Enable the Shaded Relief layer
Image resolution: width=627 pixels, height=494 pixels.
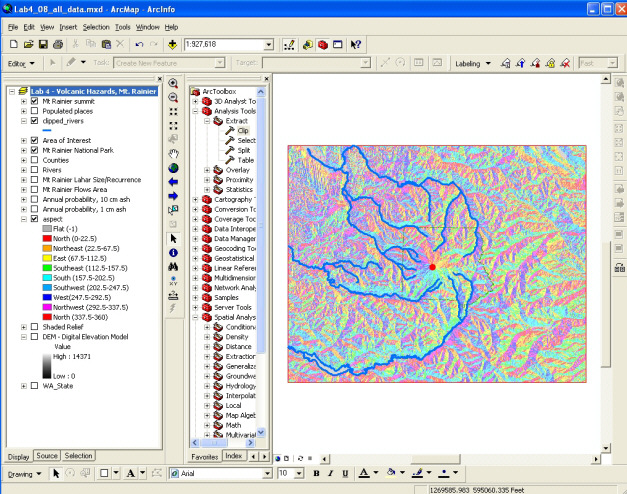pos(34,327)
